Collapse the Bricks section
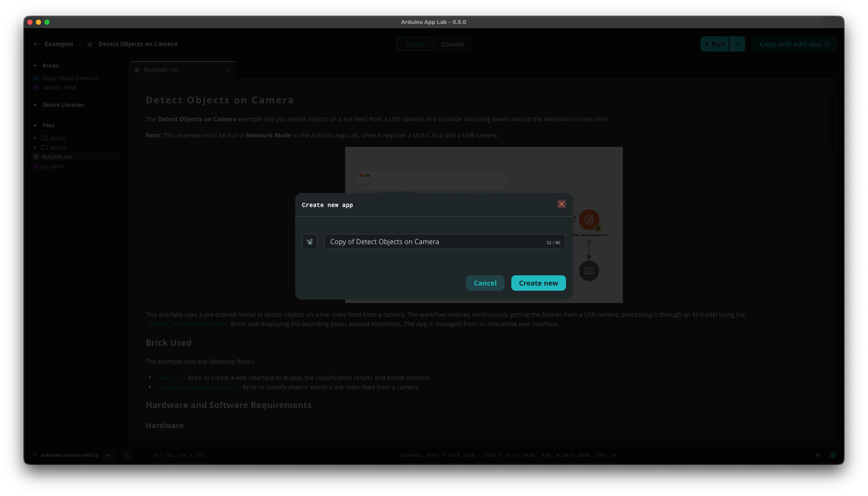The image size is (868, 496). [35, 66]
